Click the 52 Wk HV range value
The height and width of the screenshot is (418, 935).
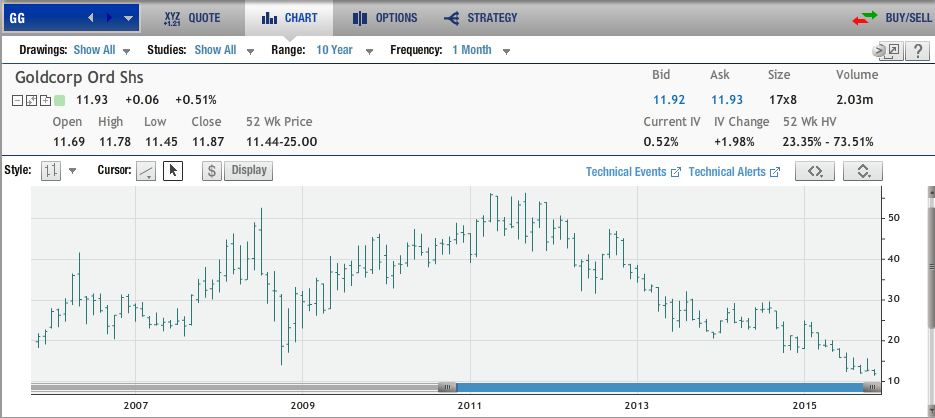tap(828, 142)
